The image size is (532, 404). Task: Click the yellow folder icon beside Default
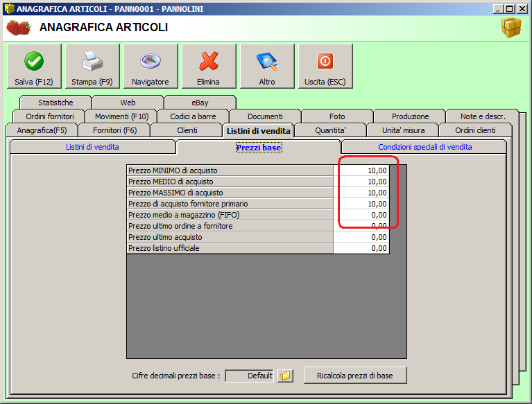pos(285,376)
